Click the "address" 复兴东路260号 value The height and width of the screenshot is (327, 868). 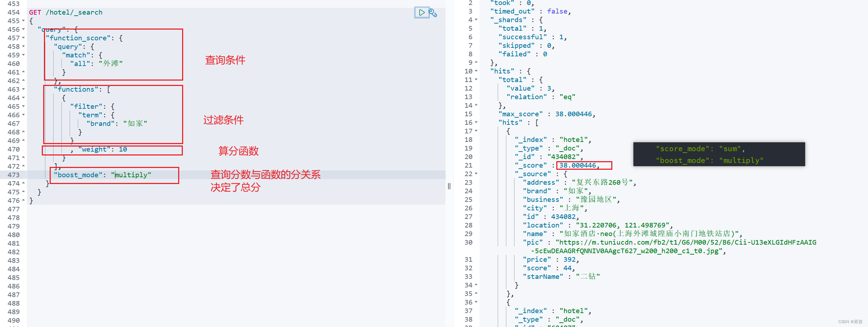coord(602,183)
